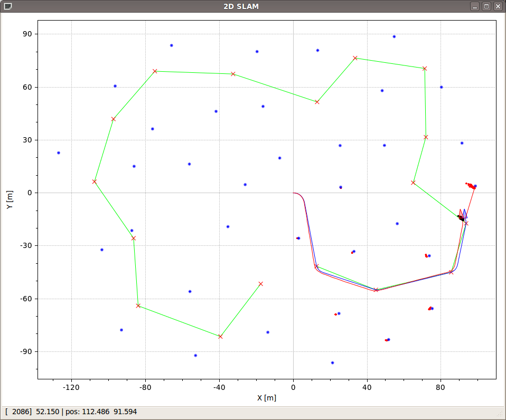Click the robot pose triangle marker
This screenshot has width=506, height=420.
pyautogui.click(x=463, y=214)
